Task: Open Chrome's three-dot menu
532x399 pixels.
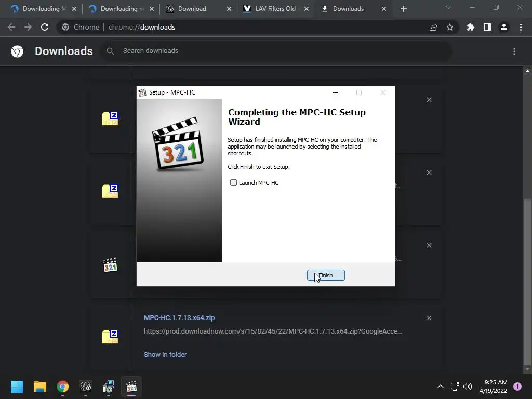Action: (x=521, y=27)
